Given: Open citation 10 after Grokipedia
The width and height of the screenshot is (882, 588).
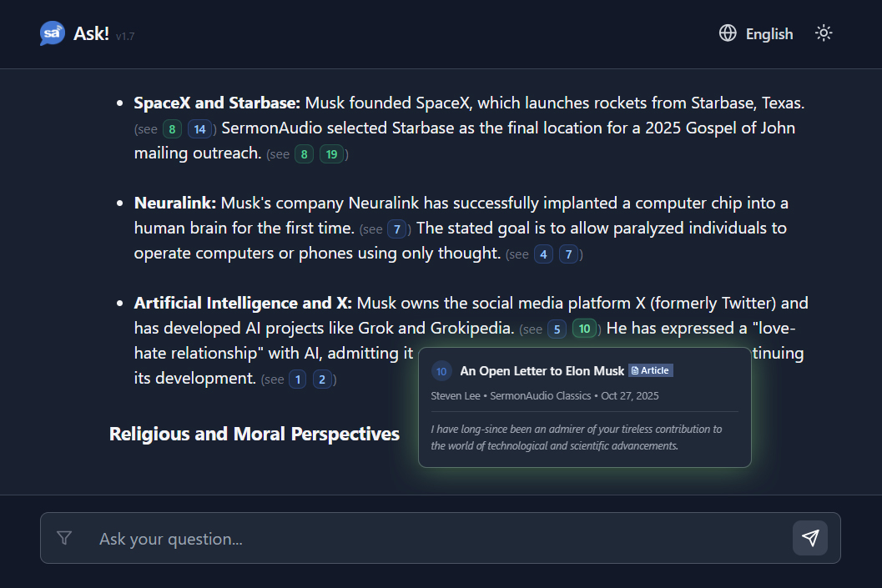Looking at the screenshot, I should coord(584,329).
